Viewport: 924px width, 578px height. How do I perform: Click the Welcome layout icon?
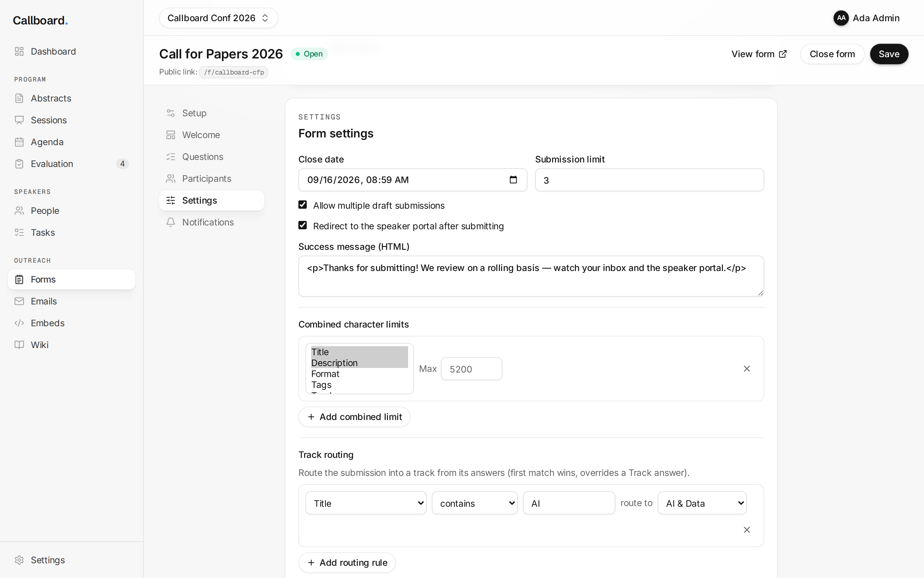[171, 135]
